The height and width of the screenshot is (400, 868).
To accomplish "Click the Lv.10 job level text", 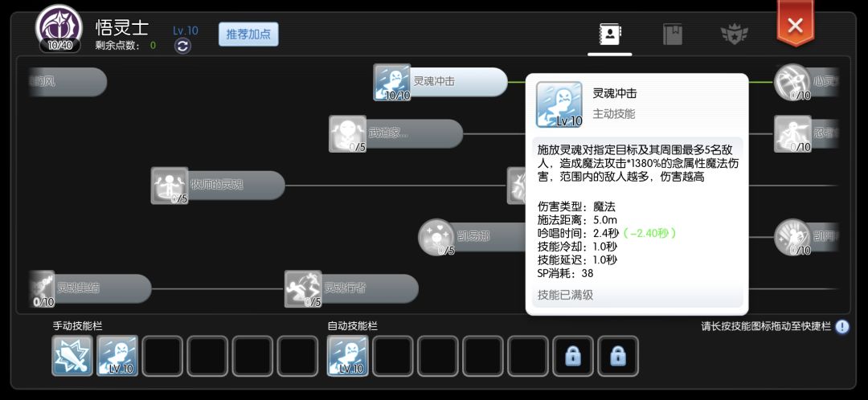I will [186, 31].
